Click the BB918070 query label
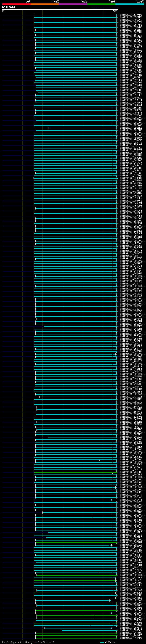The width and height of the screenshot is (146, 644). click(8, 8)
